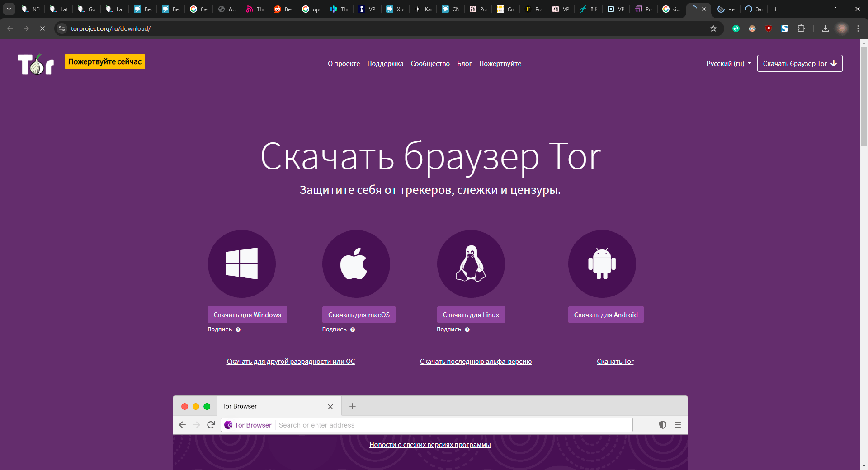Open Скачать последнюю альфа-версию link
Image resolution: width=868 pixels, height=470 pixels.
tap(476, 362)
